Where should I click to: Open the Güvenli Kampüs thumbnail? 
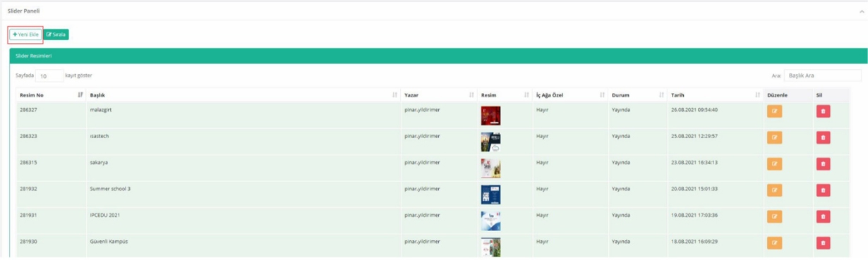tap(490, 247)
